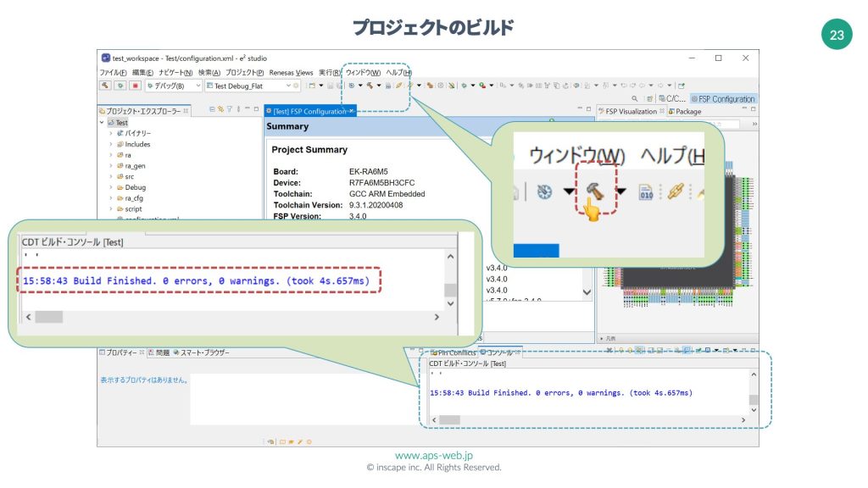Click the down chevron scrolling the Summary version list
Screen dimensions: 868x488
coord(587,291)
